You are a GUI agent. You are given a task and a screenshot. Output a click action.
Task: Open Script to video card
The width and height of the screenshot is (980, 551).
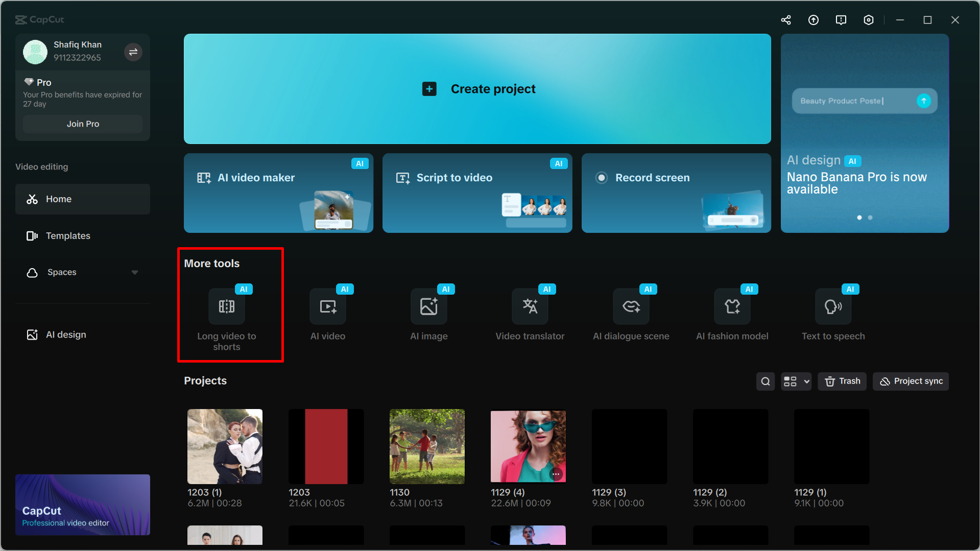(477, 193)
